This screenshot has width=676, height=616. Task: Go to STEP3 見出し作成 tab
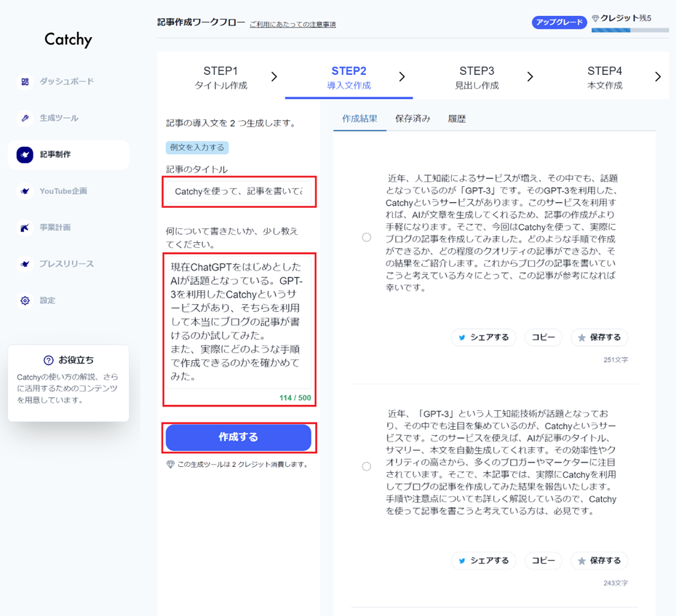point(477,78)
